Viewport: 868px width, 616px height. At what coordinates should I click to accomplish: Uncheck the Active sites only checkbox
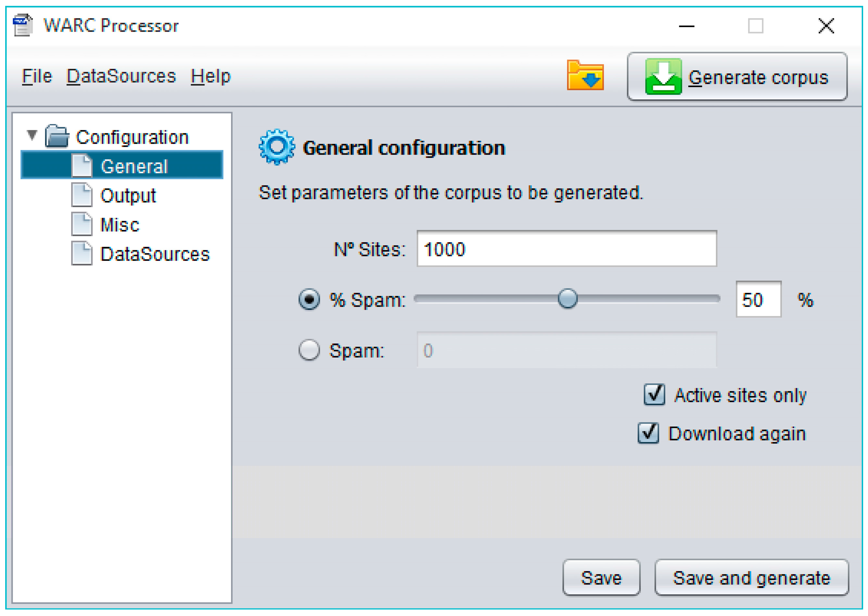[x=654, y=395]
